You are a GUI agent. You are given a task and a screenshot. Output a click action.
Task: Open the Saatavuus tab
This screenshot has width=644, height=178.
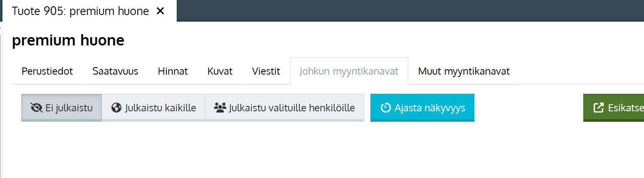point(115,71)
